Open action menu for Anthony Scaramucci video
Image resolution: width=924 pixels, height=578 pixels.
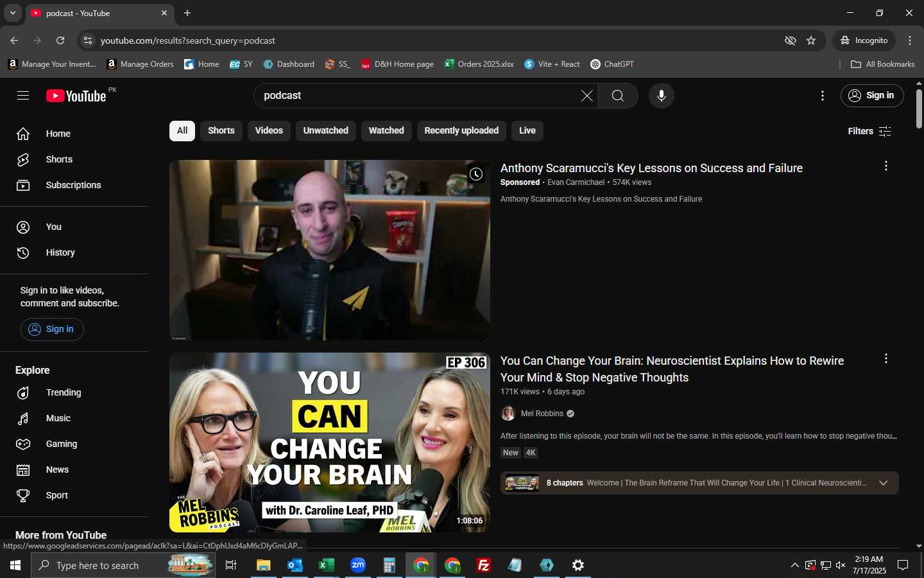tap(886, 166)
